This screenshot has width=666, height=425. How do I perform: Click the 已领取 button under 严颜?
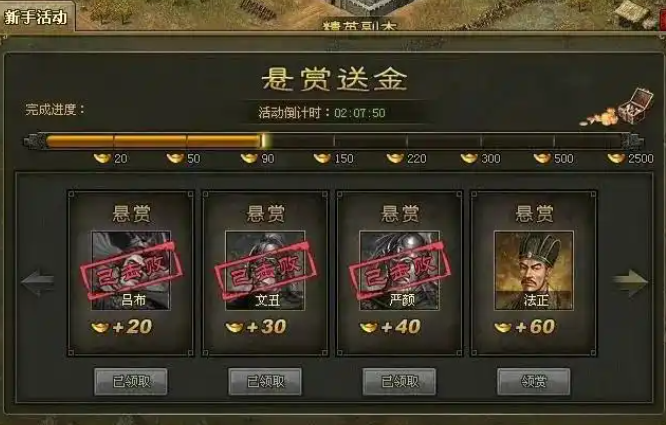tap(399, 381)
